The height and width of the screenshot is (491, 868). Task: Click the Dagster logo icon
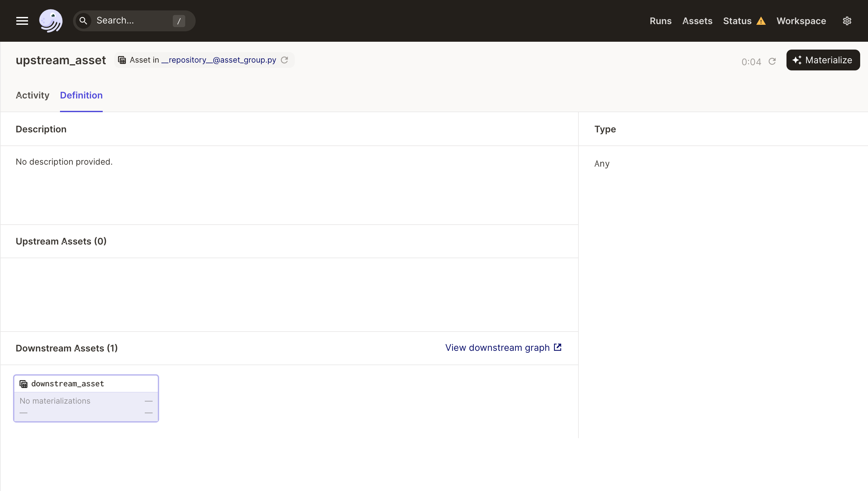[x=51, y=20]
